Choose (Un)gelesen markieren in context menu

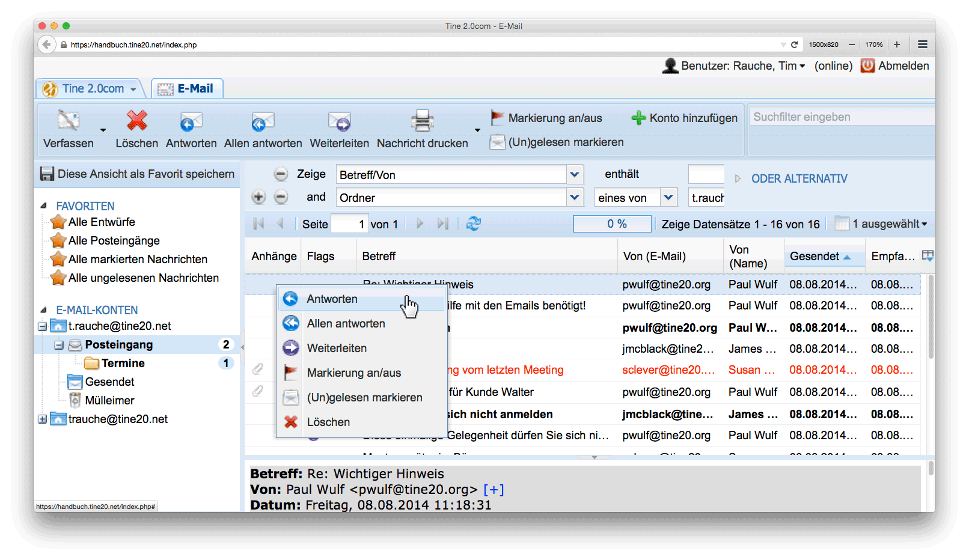[362, 398]
